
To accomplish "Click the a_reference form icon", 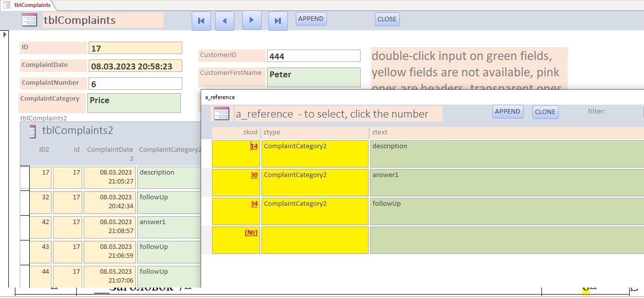I will click(x=221, y=114).
